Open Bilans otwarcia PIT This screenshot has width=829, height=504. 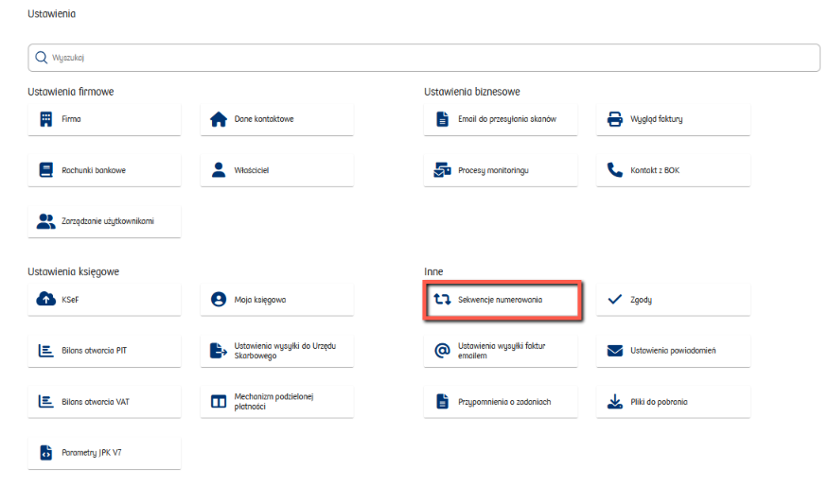(104, 350)
